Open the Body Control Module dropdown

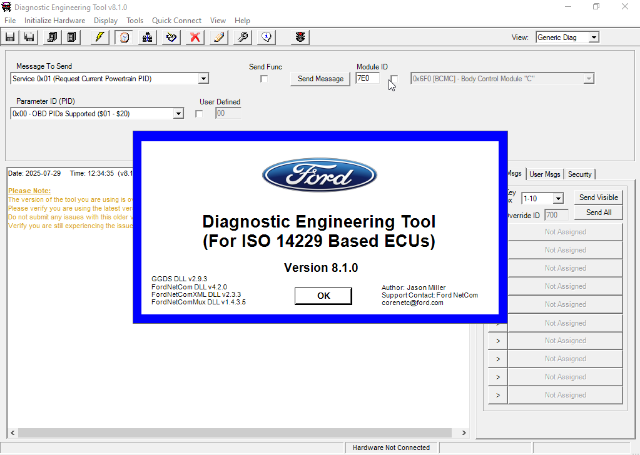tap(588, 79)
